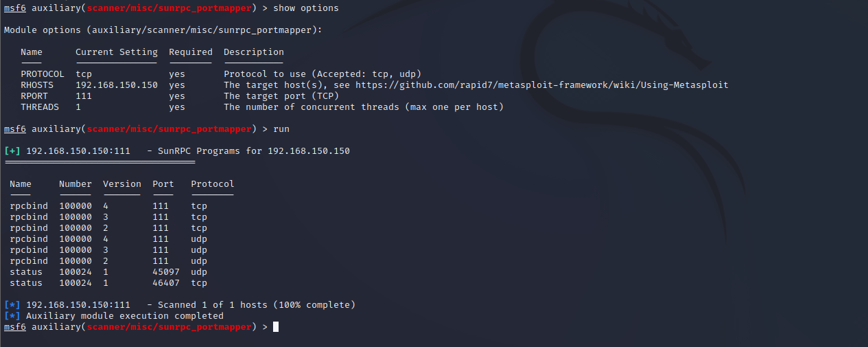
Task: Click the THREADS option row name
Action: pyautogui.click(x=40, y=107)
